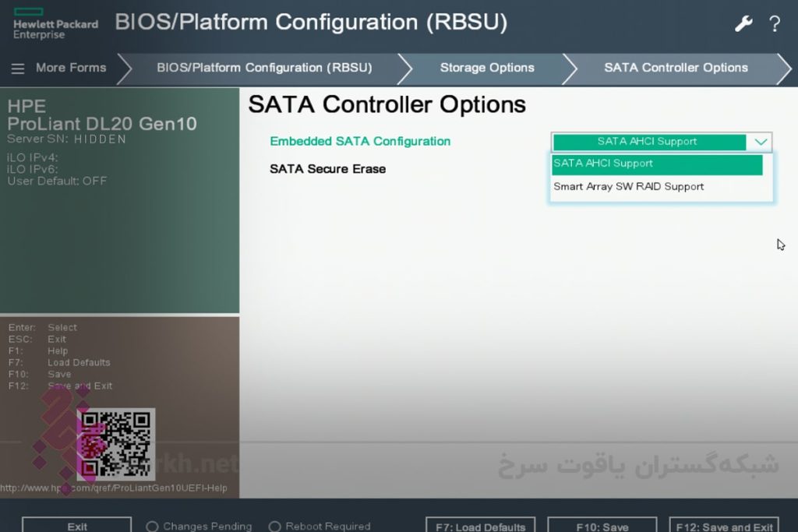Image resolution: width=798 pixels, height=532 pixels.
Task: Open SATA Controller Options breadcrumb
Action: pos(676,68)
